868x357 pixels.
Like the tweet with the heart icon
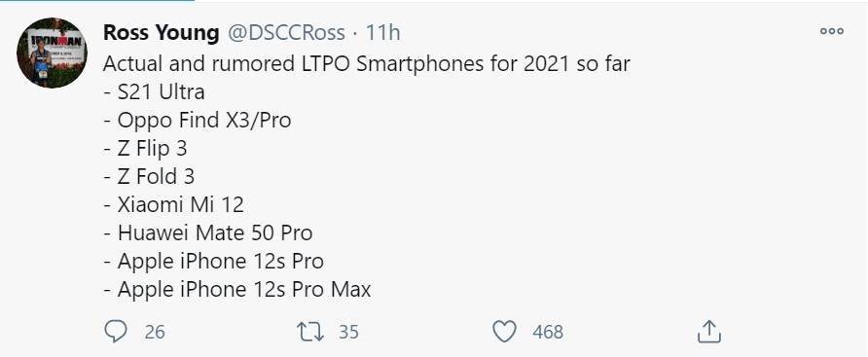(x=504, y=332)
